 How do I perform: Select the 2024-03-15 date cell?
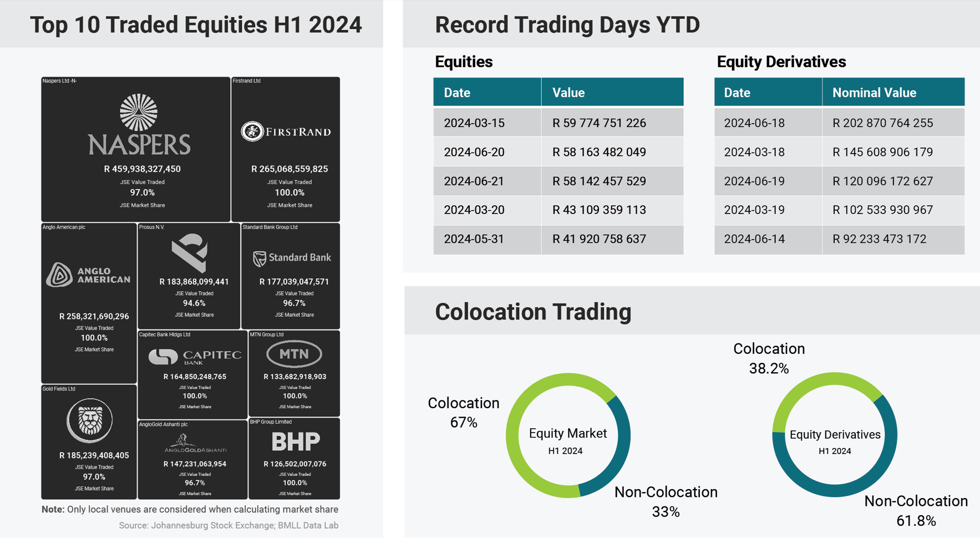pyautogui.click(x=487, y=123)
